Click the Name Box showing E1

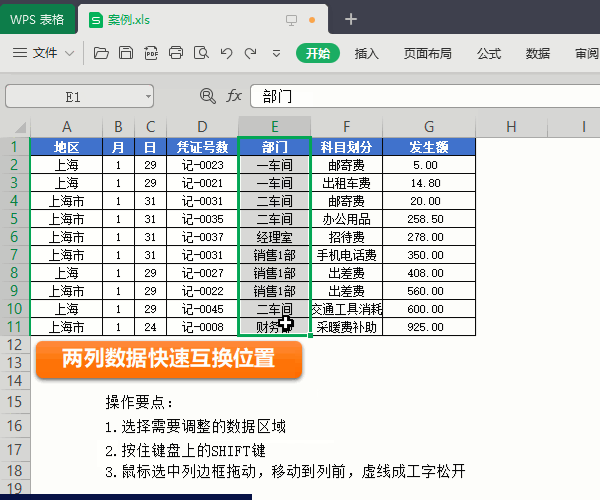tap(79, 96)
